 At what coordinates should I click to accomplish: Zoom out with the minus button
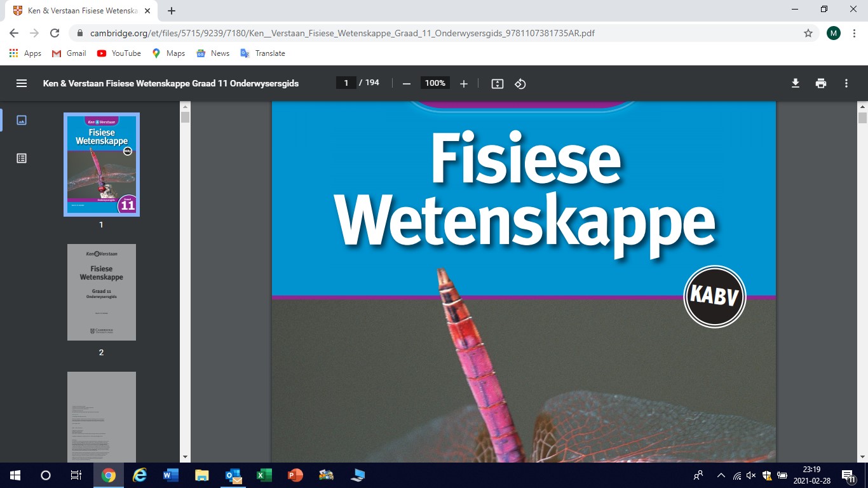(x=407, y=84)
